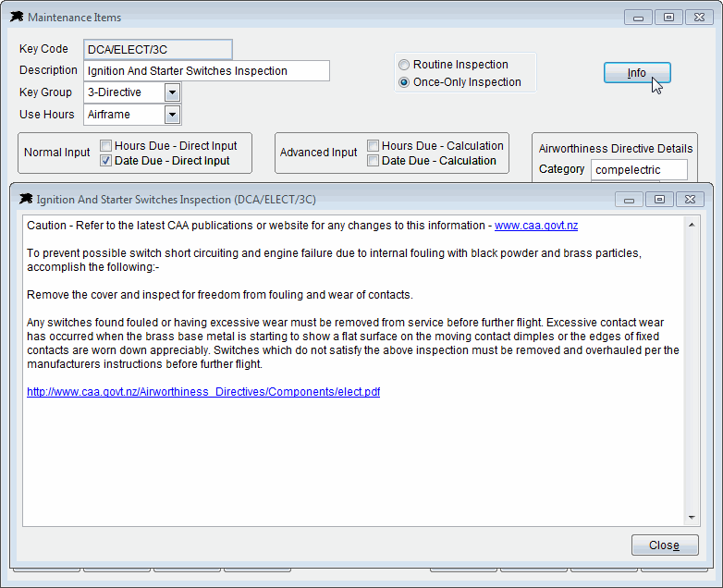Click the 'To prevent possible switch short circuiting' text

pyautogui.click(x=335, y=260)
